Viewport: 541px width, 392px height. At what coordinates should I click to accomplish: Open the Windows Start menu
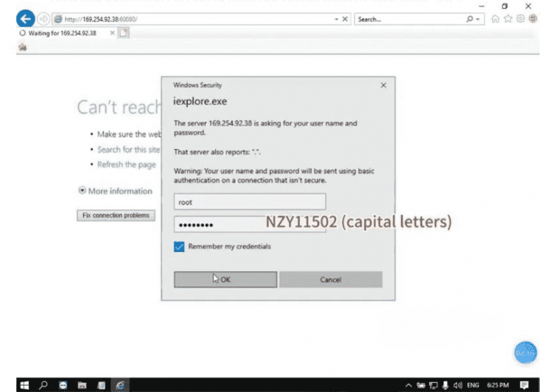(x=25, y=385)
